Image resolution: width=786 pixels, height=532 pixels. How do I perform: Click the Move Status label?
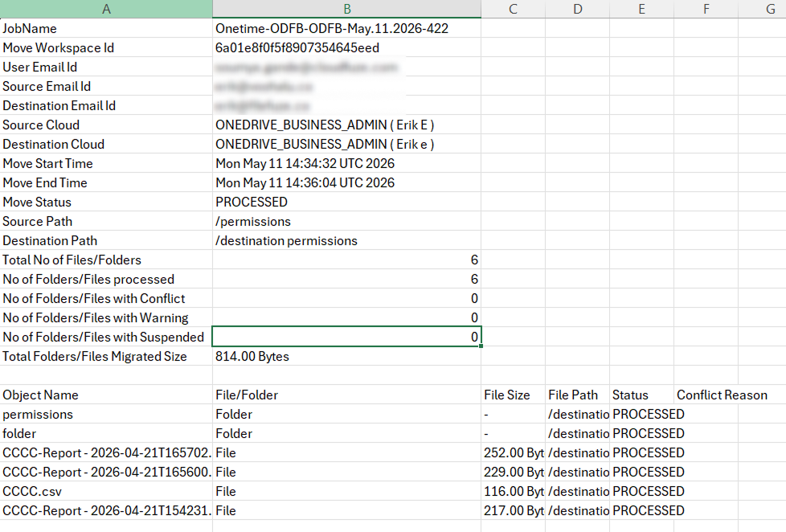pyautogui.click(x=37, y=202)
